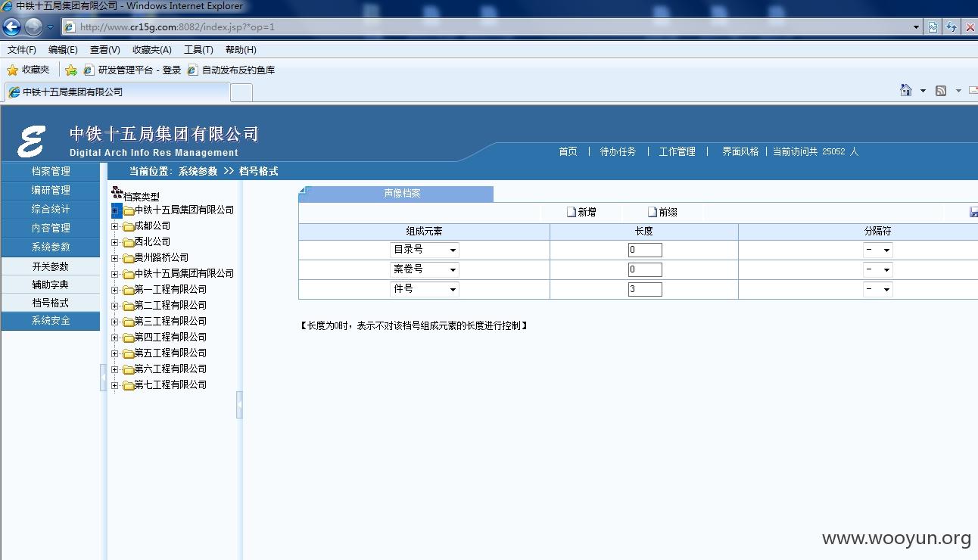Open the 系统安全 sidebar section
Screen dimensions: 978x560
tap(51, 321)
